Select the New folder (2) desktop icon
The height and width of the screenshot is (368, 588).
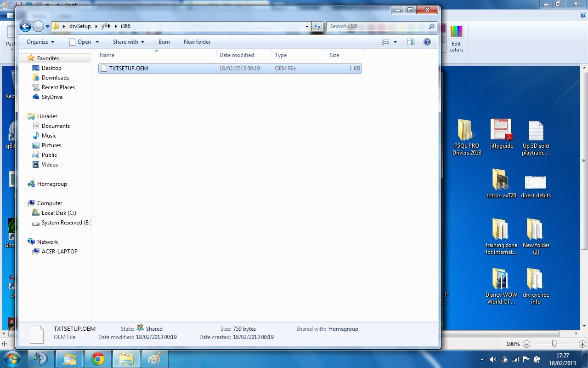click(536, 236)
